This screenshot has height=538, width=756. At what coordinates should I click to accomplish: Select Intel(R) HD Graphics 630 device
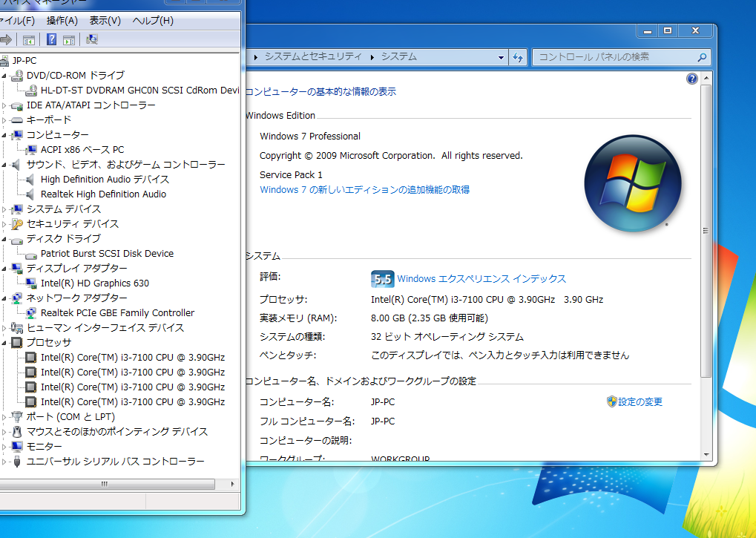[x=95, y=283]
